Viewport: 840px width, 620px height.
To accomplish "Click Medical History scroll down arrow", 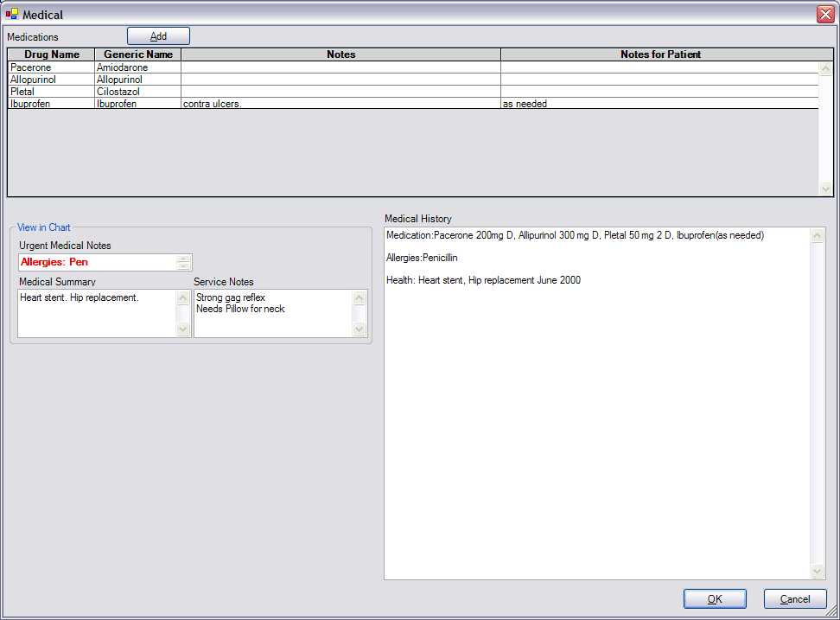I will [817, 572].
